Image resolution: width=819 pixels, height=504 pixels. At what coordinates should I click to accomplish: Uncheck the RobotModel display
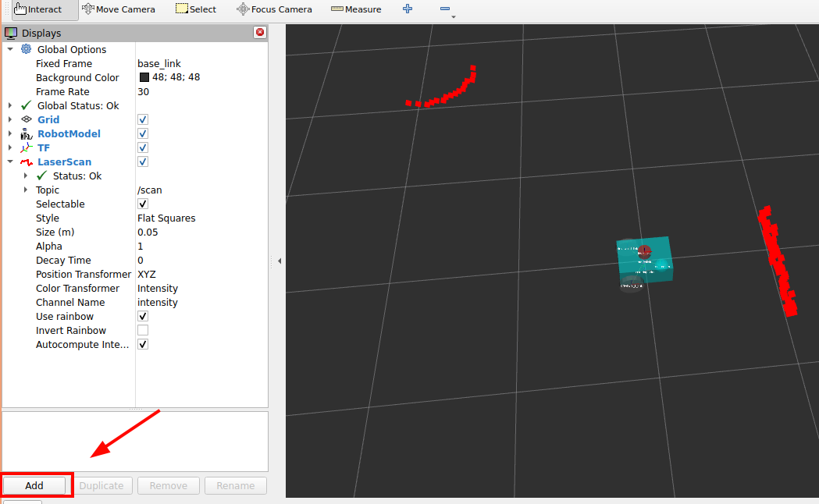click(143, 134)
